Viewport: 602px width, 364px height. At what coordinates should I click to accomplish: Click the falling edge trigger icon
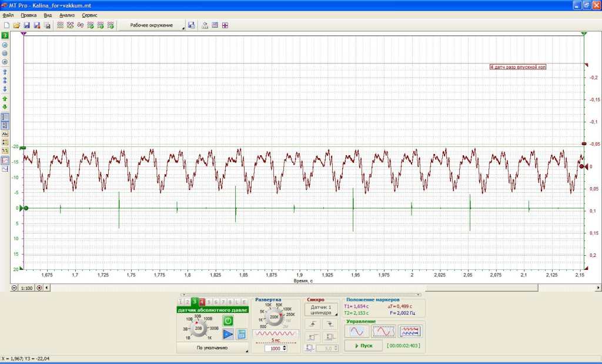point(330,324)
